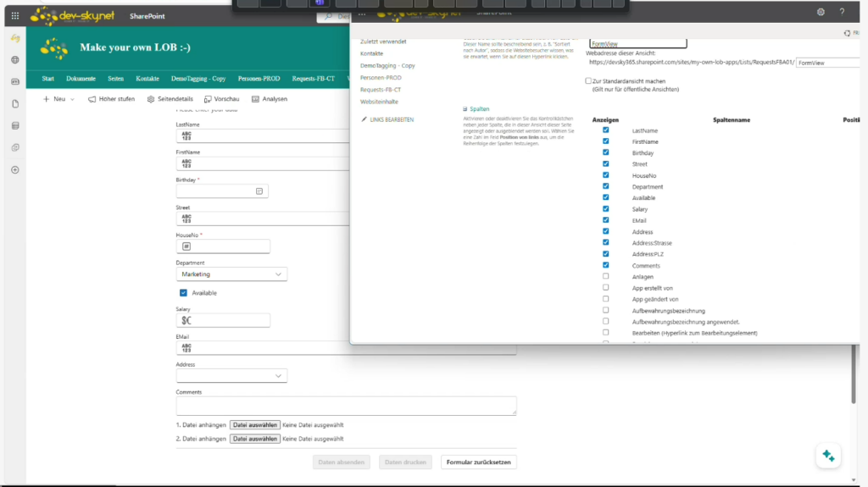Open the database lists icon in sidebar
This screenshot has height=487, width=868.
(14, 125)
